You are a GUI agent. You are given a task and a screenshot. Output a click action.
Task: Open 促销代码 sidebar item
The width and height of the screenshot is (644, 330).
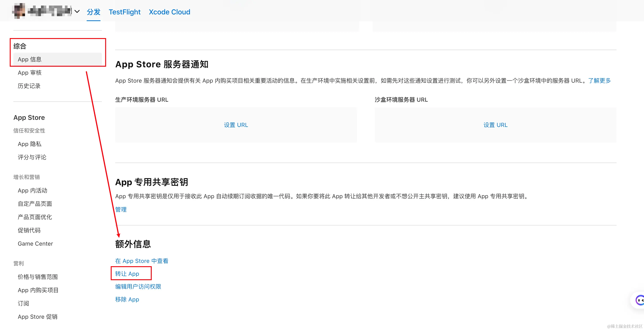point(29,230)
